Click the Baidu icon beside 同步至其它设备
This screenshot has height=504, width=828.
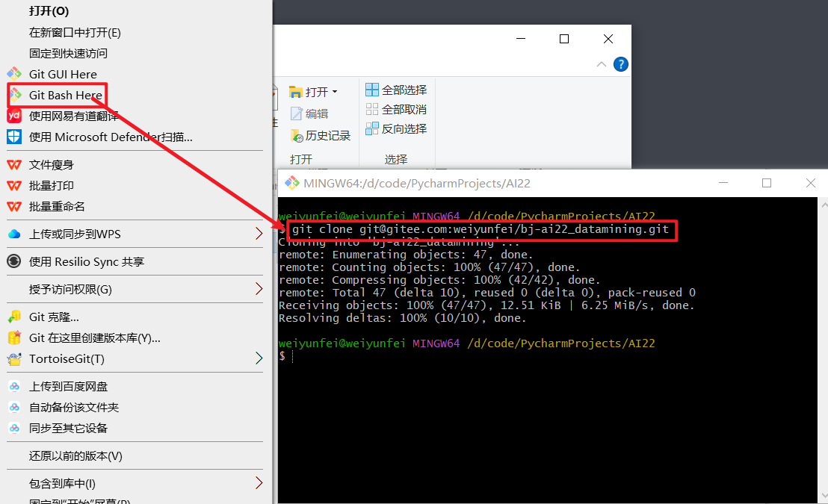(x=15, y=428)
